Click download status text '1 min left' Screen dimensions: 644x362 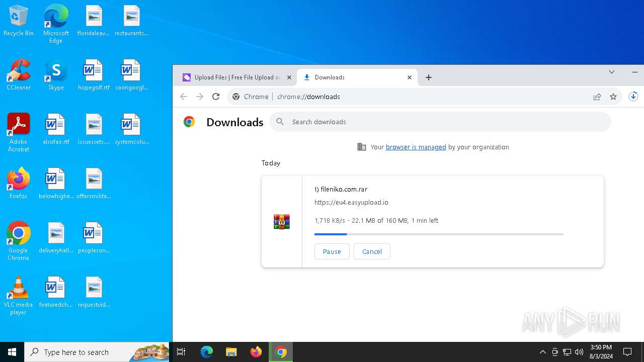coord(425,220)
